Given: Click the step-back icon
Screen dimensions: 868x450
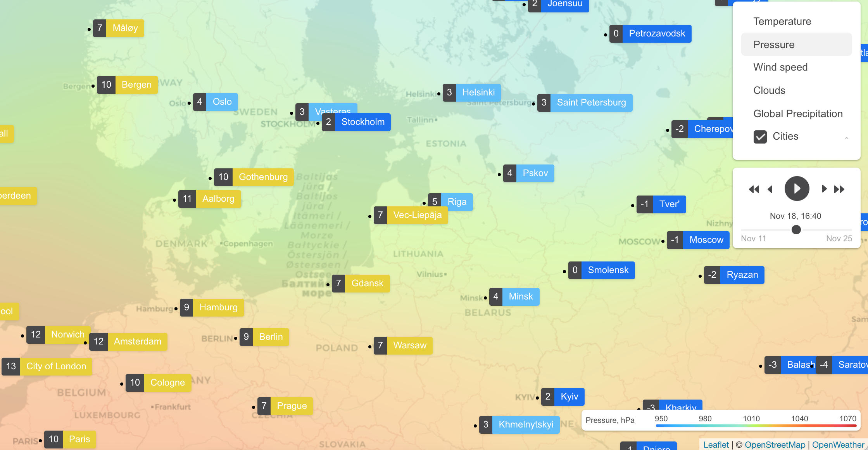Looking at the screenshot, I should point(770,189).
